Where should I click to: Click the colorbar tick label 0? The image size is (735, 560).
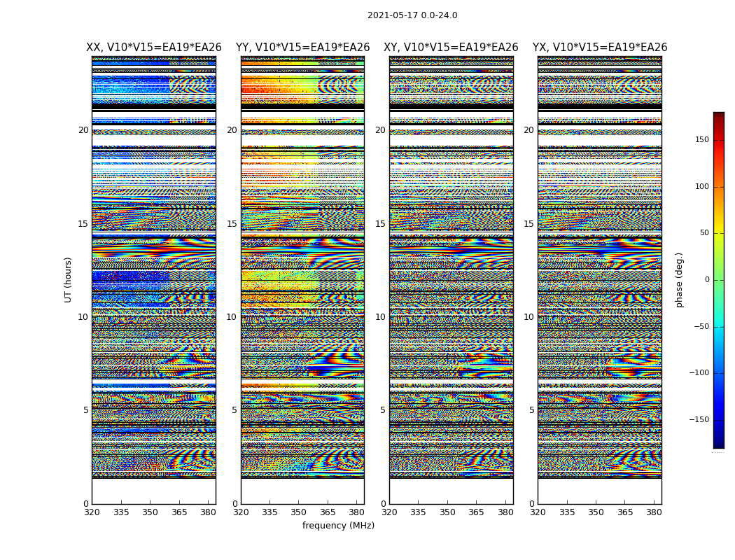(707, 280)
